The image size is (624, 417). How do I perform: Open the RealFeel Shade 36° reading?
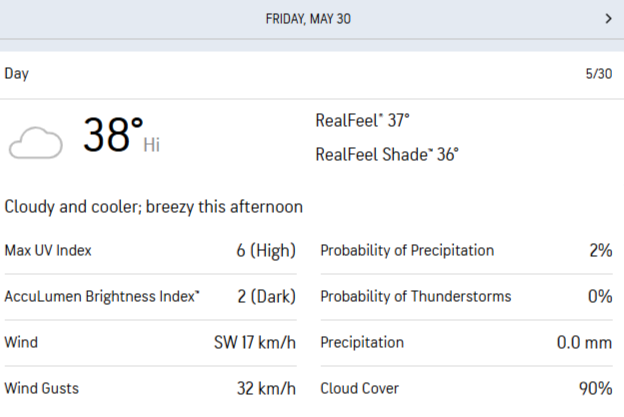point(386,154)
